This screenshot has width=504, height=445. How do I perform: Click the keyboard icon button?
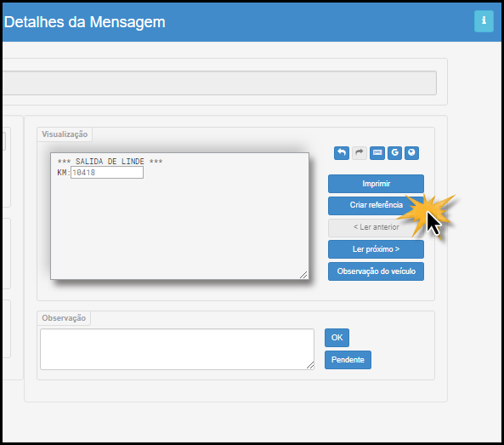point(377,153)
